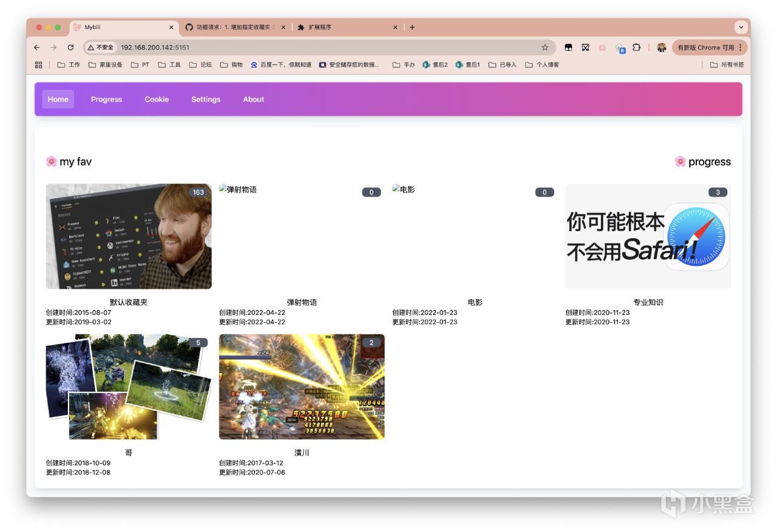Click the black two-eyed extension icon

568,47
